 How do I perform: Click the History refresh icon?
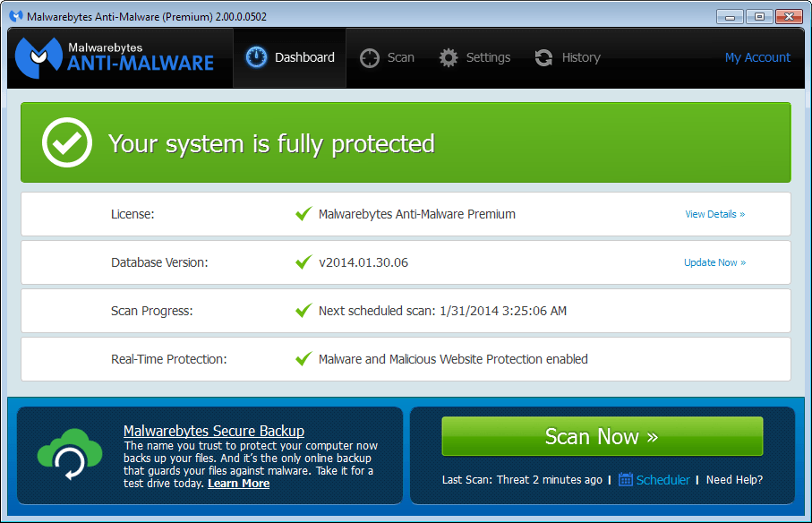[543, 56]
